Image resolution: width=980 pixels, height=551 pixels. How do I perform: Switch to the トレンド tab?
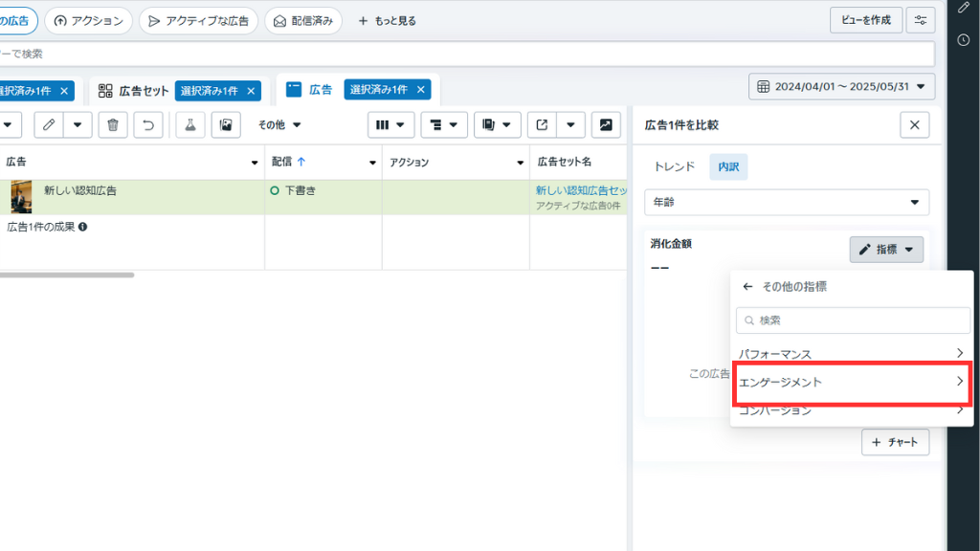click(674, 166)
